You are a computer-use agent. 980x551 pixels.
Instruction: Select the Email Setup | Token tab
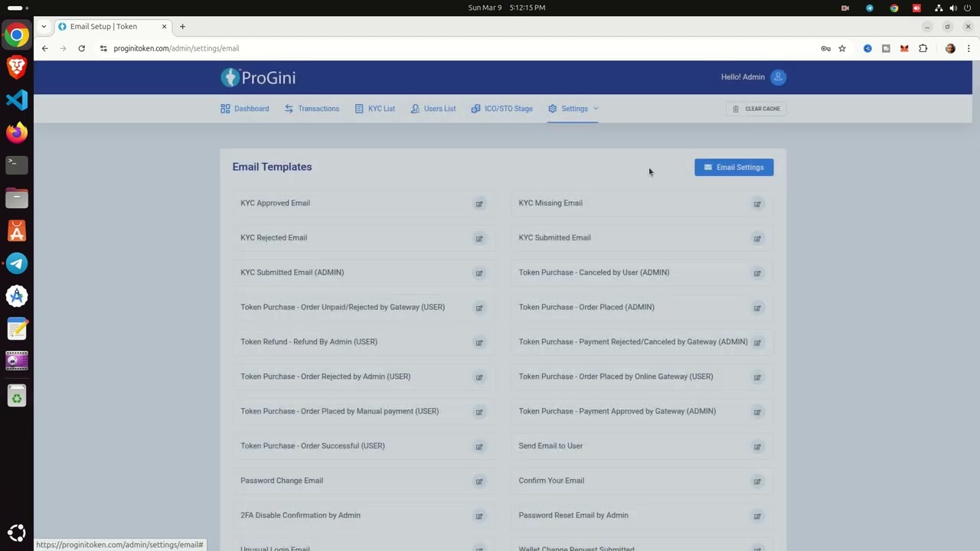(113, 26)
